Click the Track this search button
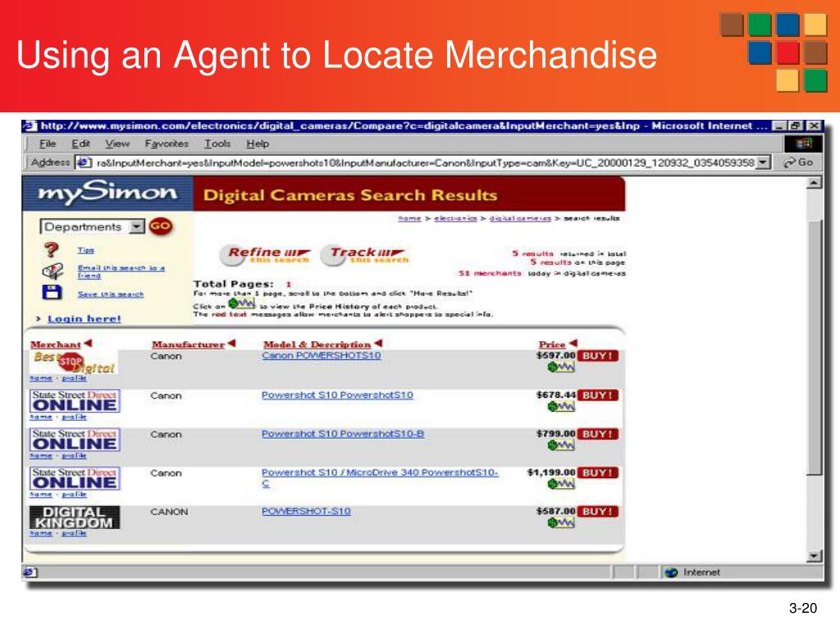840x630 pixels. pos(366,254)
